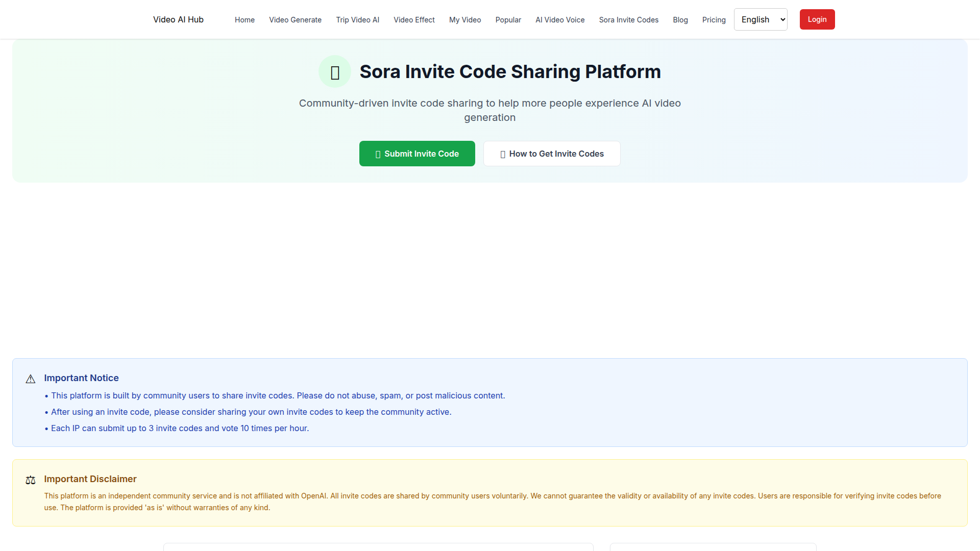Open the English language dropdown
Screen dimensions: 980x551
coord(761,19)
